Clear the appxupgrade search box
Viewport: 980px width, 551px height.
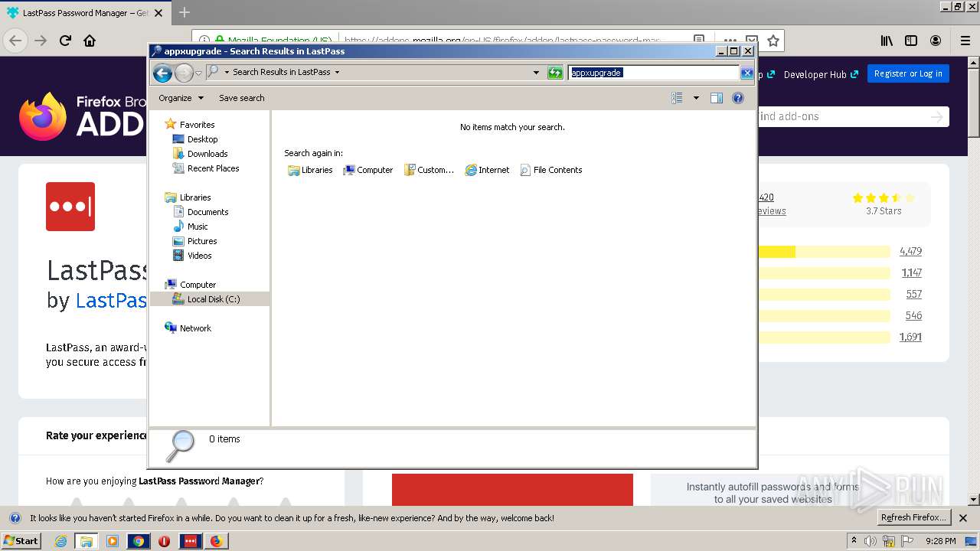pyautogui.click(x=746, y=73)
